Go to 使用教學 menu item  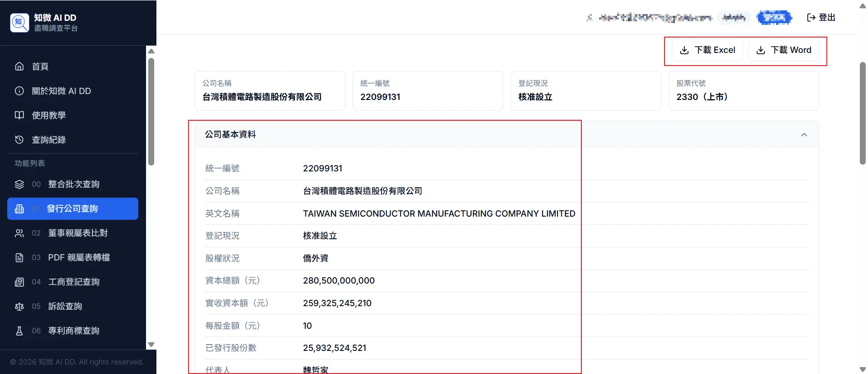tap(73, 115)
